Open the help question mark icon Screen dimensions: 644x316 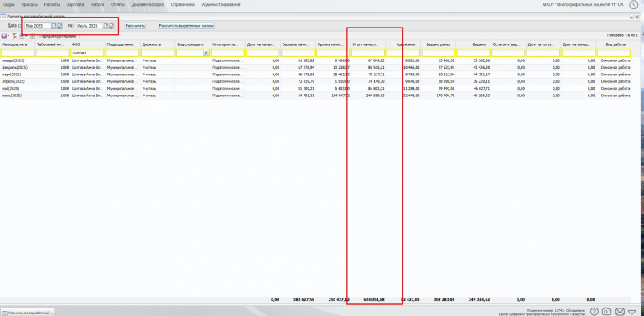(594, 312)
